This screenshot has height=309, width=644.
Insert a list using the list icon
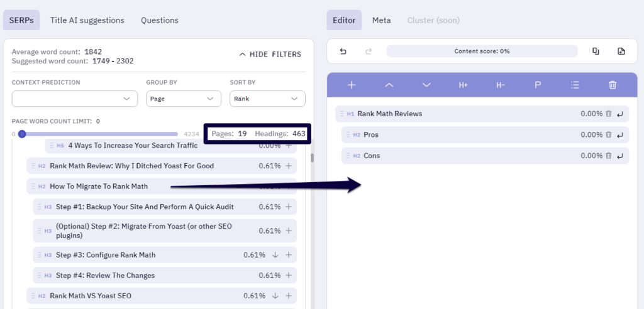(x=575, y=85)
